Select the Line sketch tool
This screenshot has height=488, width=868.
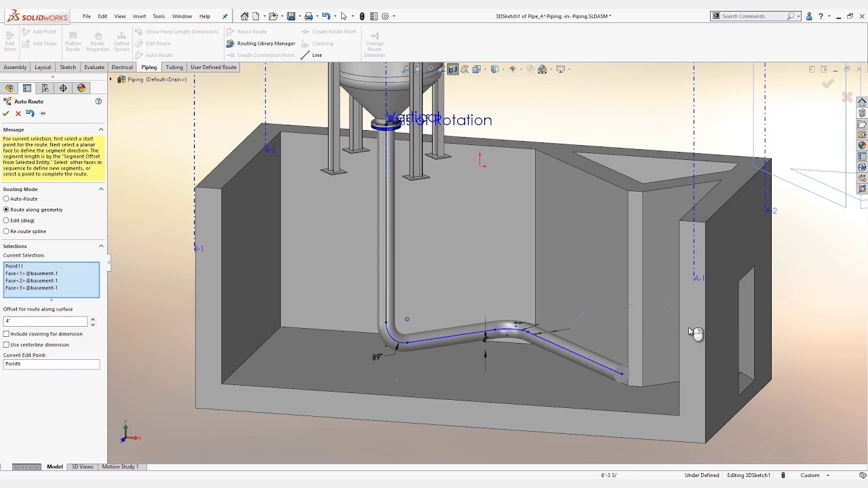pyautogui.click(x=312, y=55)
